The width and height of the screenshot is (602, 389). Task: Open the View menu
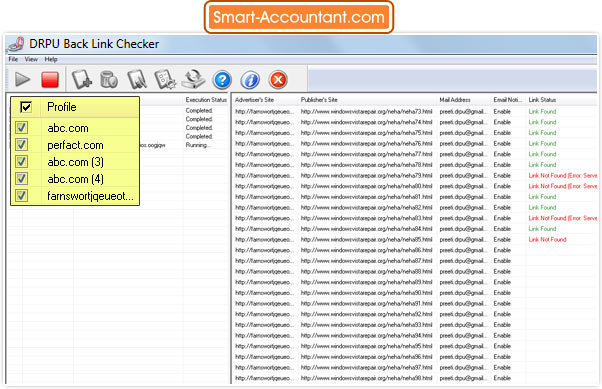pos(31,59)
